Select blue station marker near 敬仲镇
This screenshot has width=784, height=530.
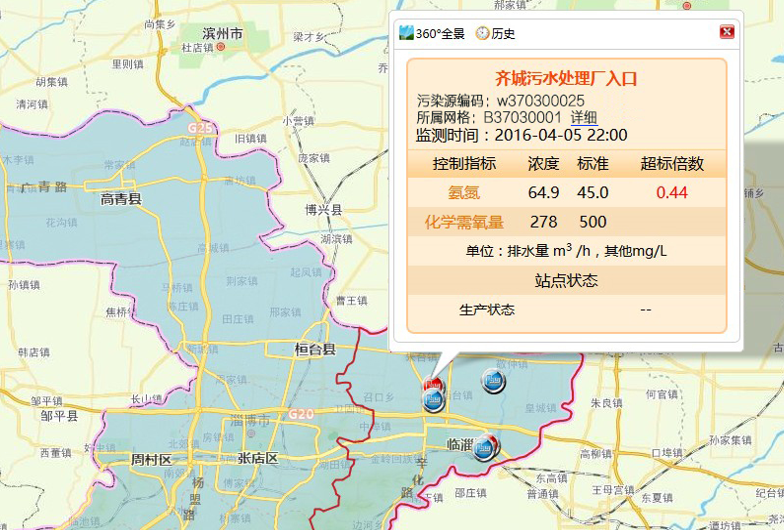tap(494, 381)
